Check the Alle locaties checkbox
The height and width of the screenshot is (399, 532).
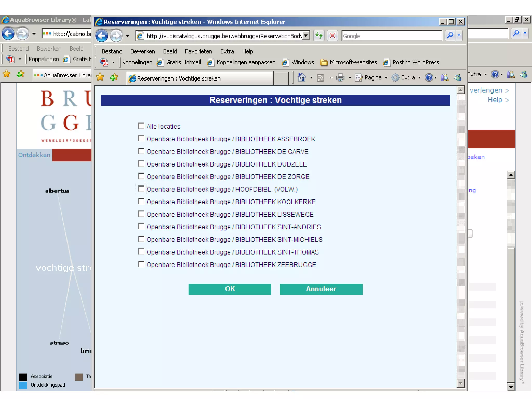coord(141,126)
